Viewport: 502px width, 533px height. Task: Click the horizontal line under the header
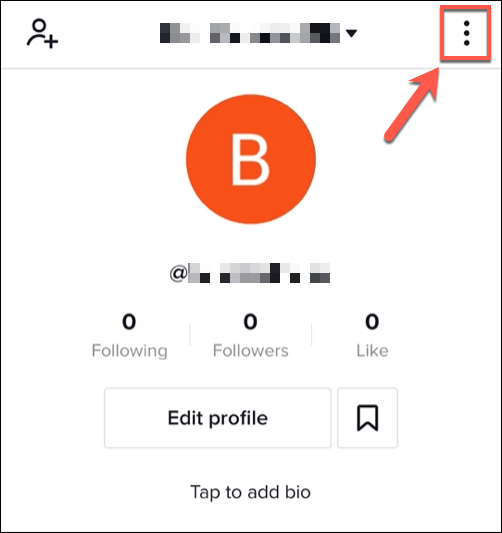251,69
